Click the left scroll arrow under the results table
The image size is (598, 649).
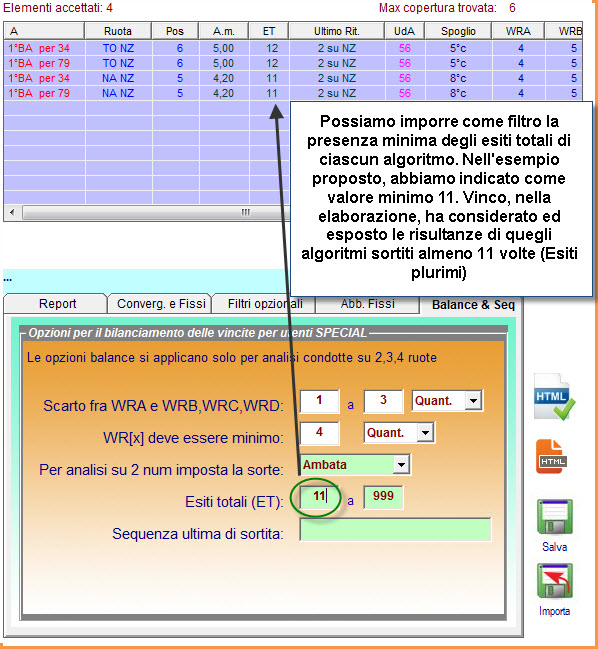coord(12,212)
